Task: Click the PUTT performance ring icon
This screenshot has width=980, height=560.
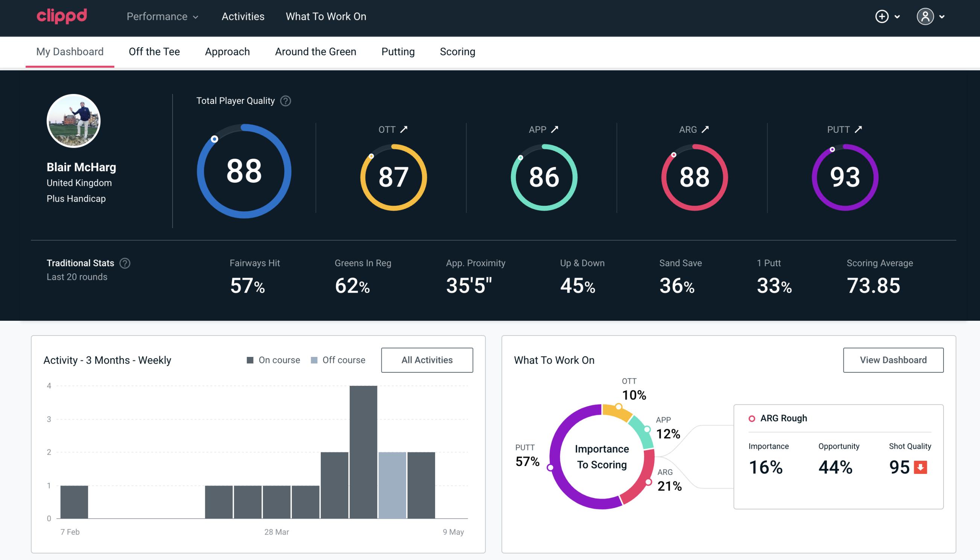Action: pos(844,176)
